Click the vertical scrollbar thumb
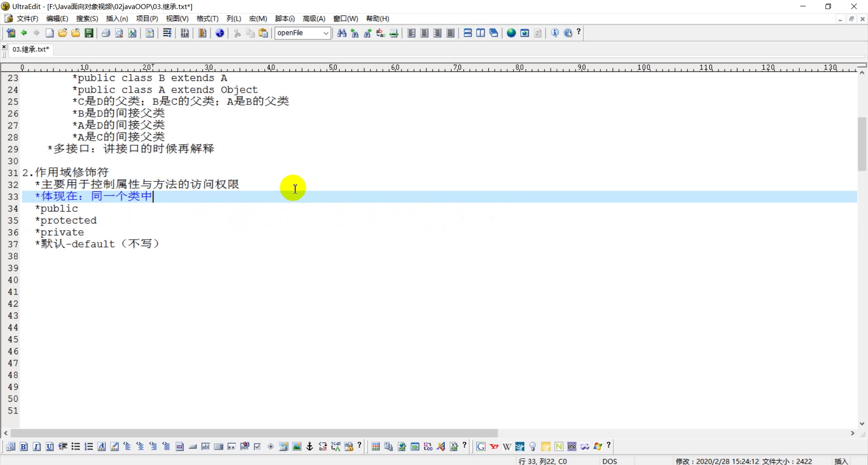 click(862, 144)
